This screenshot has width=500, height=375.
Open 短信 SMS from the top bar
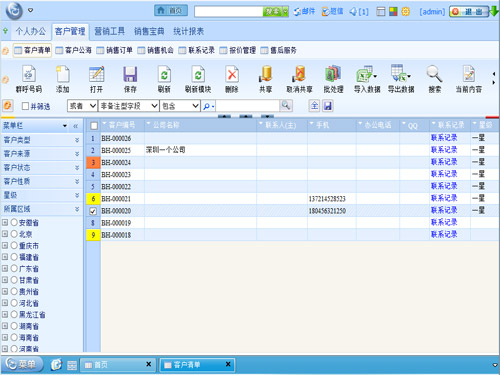[332, 12]
